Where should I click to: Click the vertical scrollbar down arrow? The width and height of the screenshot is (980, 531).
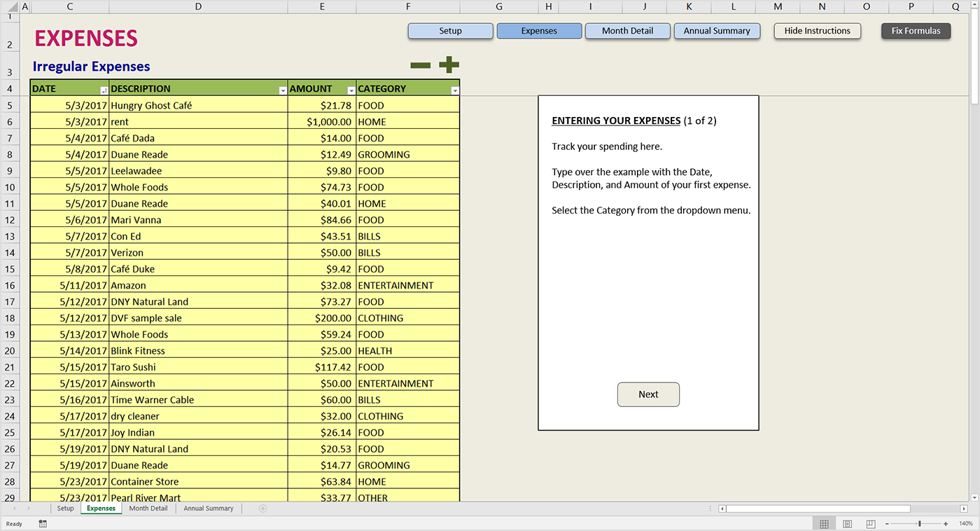[974, 497]
